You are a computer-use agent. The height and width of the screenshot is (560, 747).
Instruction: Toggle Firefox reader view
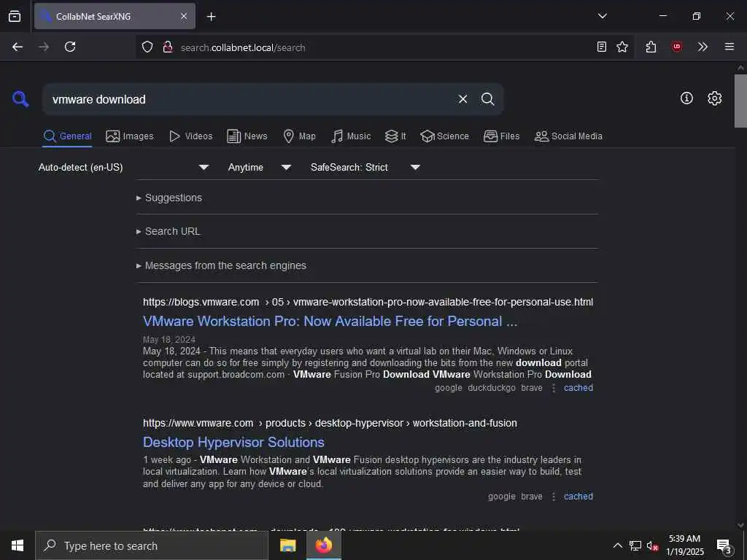602,47
